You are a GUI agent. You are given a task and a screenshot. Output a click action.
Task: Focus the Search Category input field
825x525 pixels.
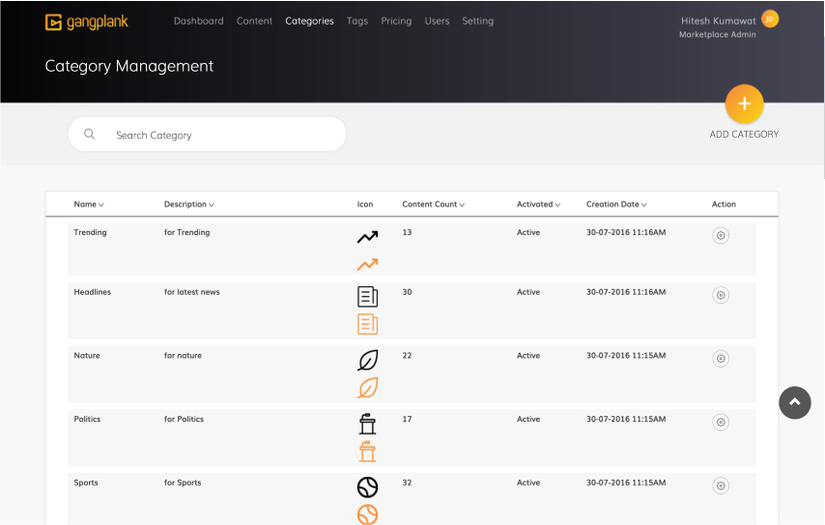point(220,134)
